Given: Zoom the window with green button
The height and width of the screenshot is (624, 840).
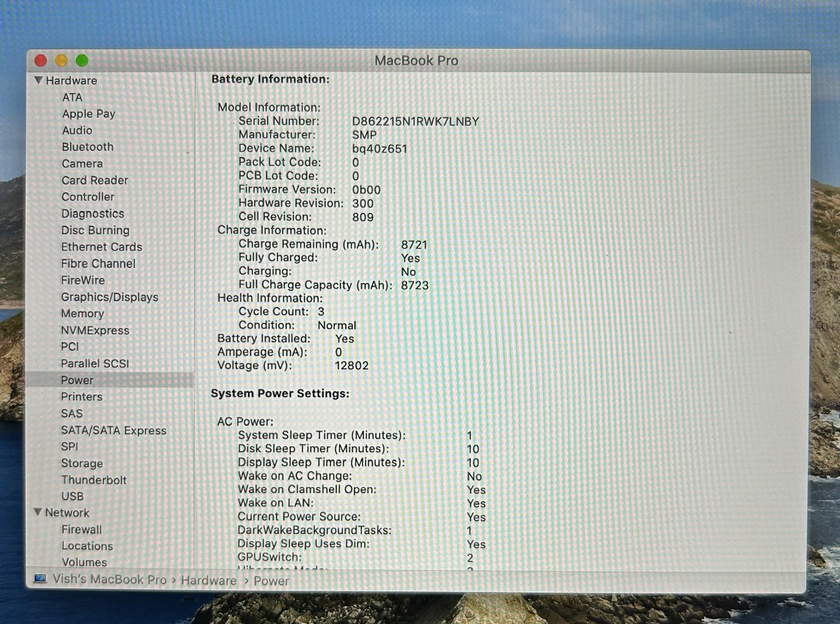Looking at the screenshot, I should coord(82,61).
